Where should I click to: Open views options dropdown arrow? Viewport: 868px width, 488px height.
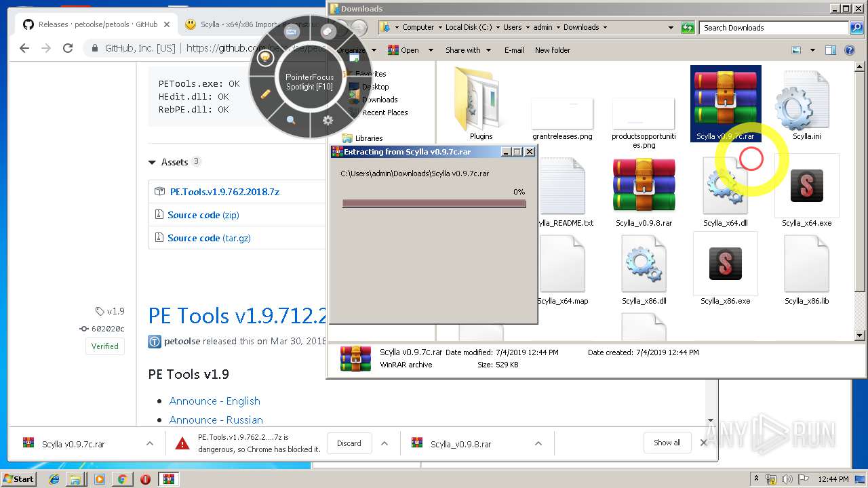click(811, 50)
